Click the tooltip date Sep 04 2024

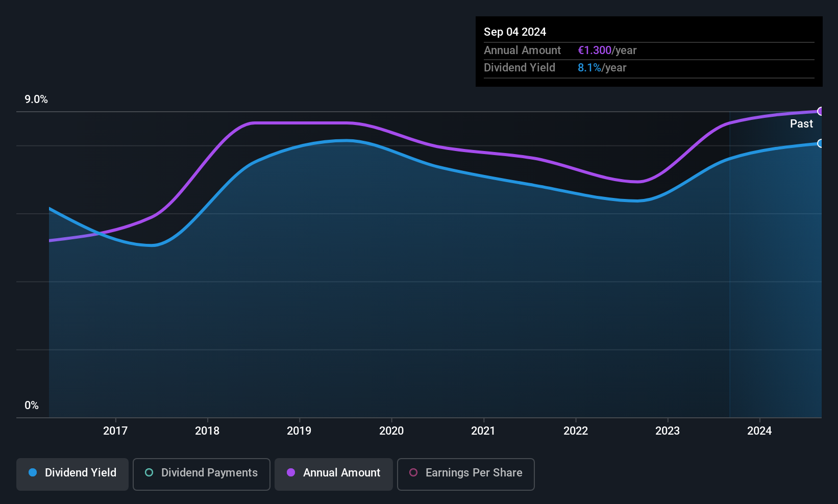click(x=515, y=32)
